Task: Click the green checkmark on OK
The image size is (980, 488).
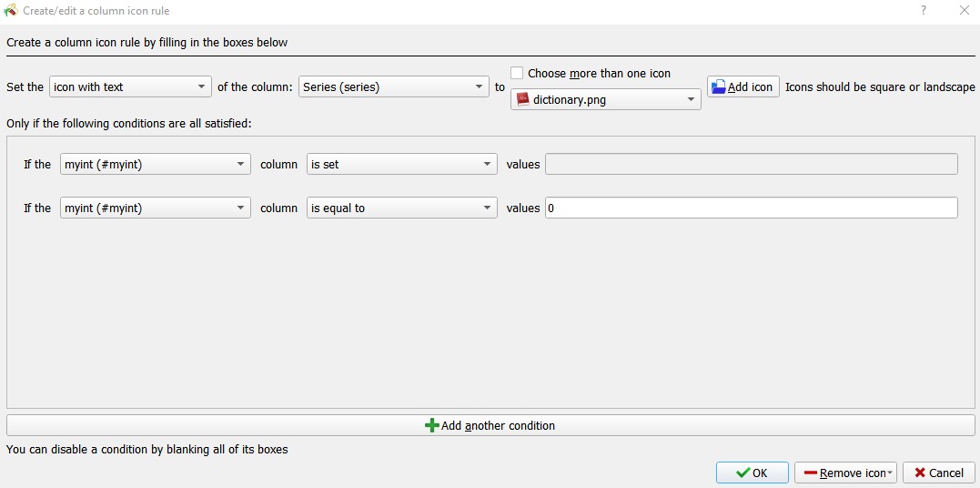Action: (x=743, y=473)
